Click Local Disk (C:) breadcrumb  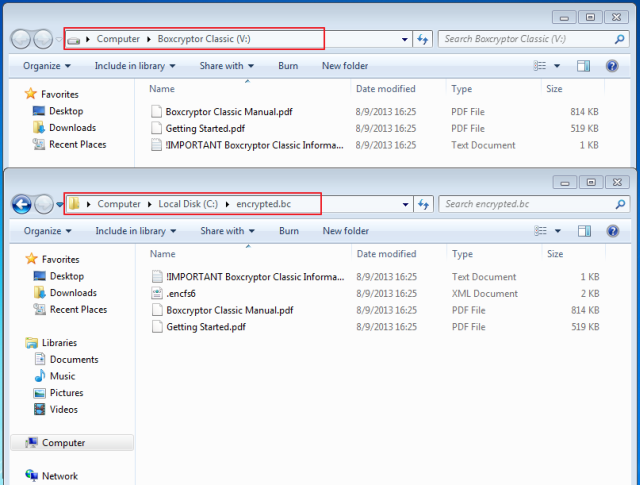[188, 204]
